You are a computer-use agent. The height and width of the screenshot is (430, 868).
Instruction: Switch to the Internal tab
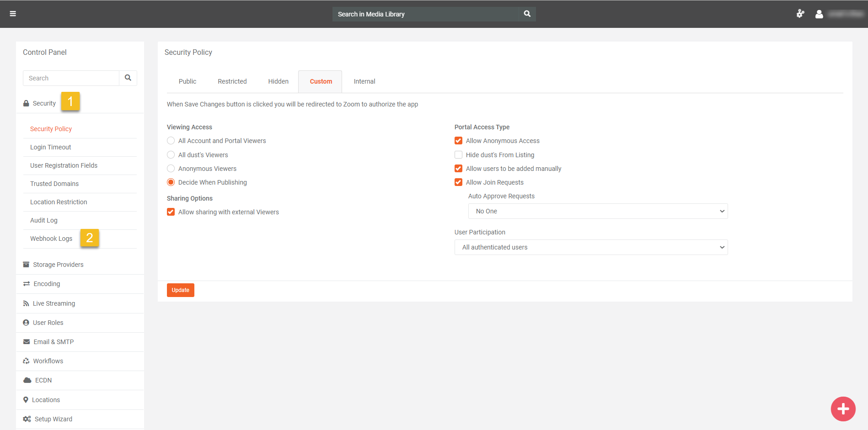(x=364, y=81)
